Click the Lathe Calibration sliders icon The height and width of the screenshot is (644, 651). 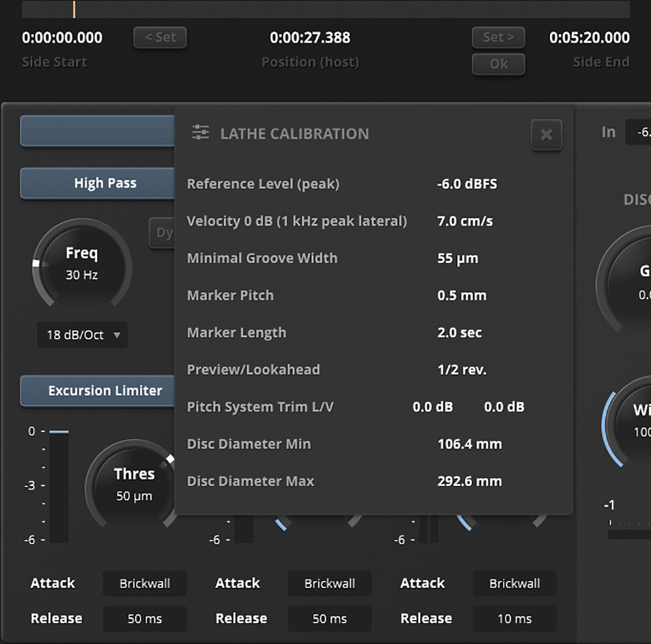[201, 133]
